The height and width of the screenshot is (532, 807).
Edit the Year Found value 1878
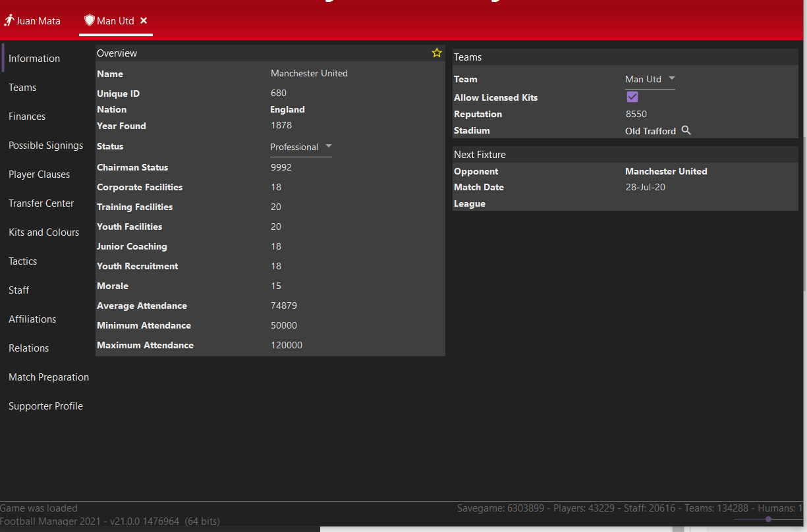(281, 125)
